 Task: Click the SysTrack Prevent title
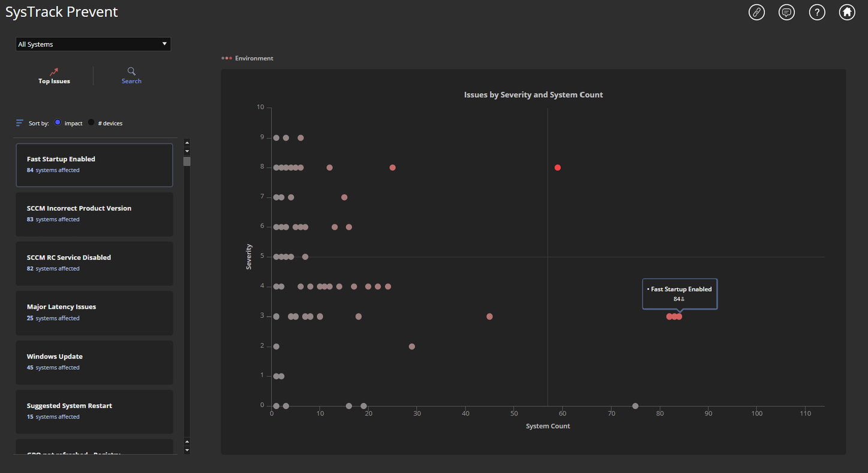[x=62, y=12]
